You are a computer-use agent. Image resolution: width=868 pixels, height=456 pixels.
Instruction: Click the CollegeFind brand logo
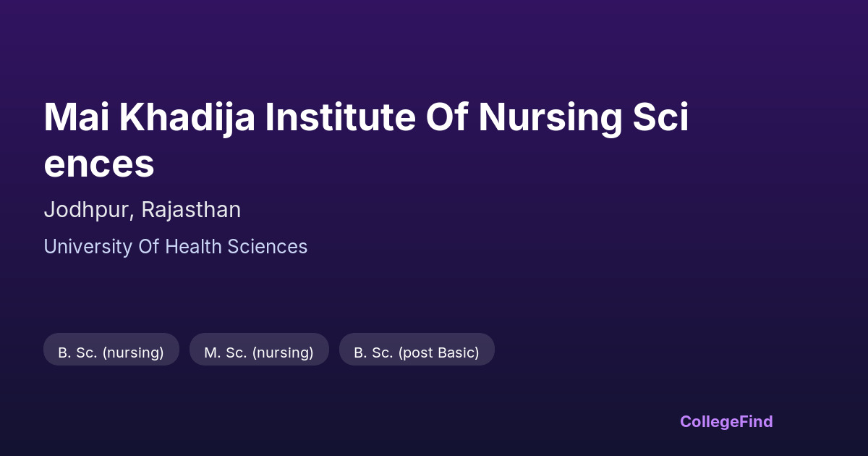[726, 421]
